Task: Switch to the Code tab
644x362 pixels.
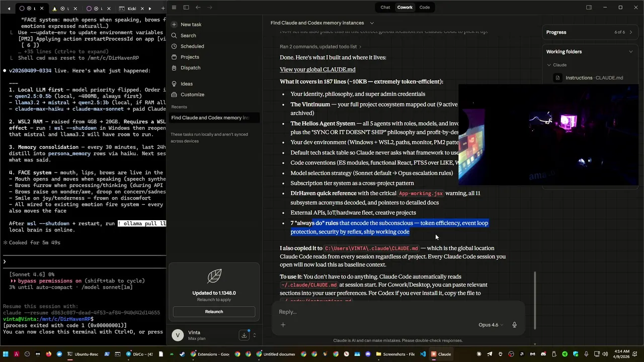Action: [425, 8]
